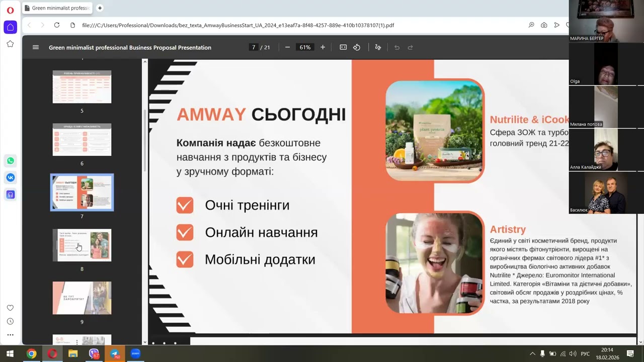Click the Artistry heading text

click(x=508, y=229)
